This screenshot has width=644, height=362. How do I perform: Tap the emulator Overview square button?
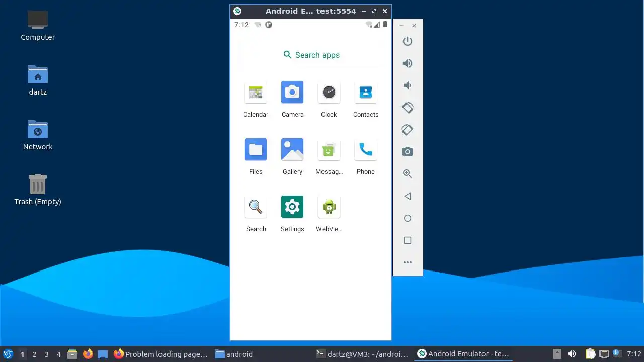tap(408, 240)
